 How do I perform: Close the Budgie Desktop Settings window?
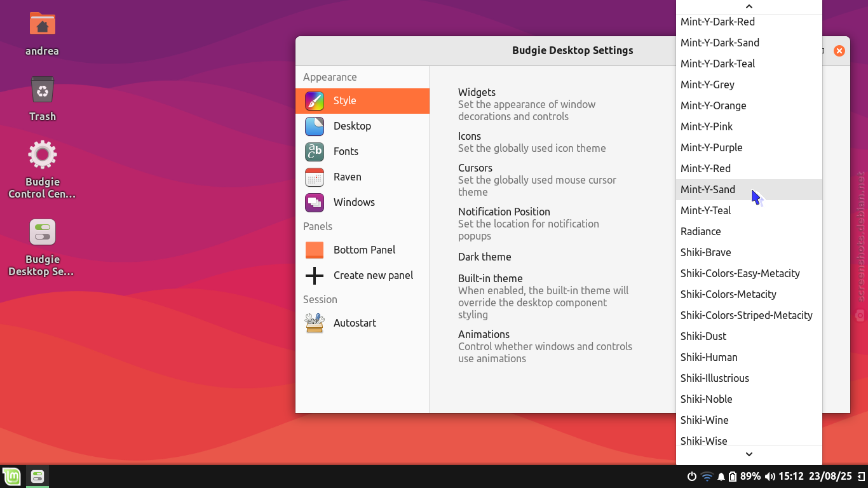click(x=839, y=51)
